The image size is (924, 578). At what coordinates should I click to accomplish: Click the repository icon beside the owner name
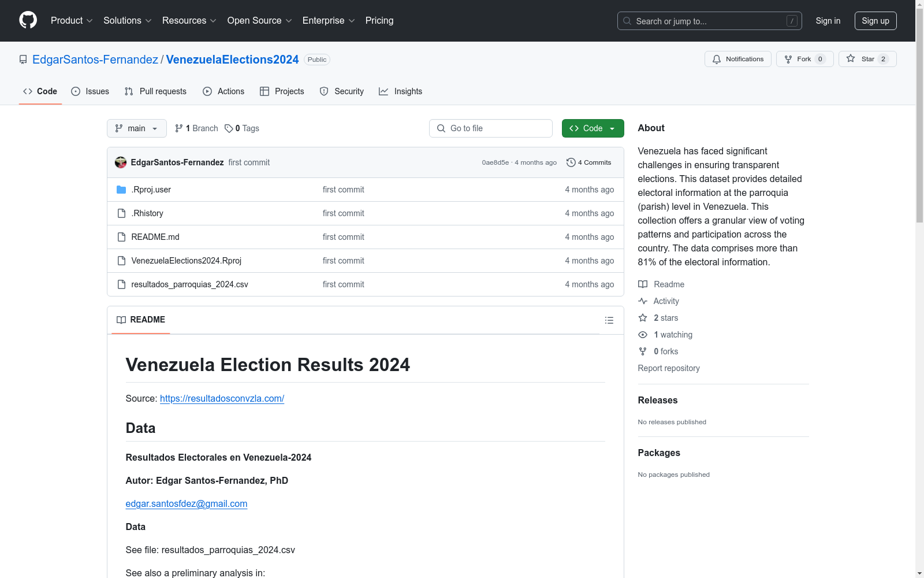coord(23,60)
